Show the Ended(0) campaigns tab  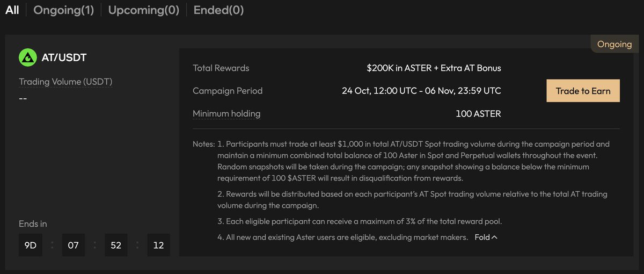(x=218, y=10)
